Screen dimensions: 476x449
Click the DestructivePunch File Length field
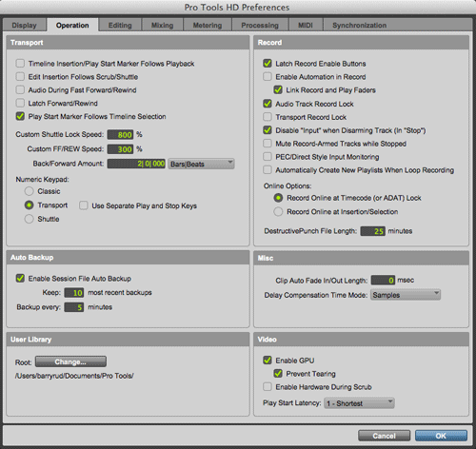(x=373, y=231)
